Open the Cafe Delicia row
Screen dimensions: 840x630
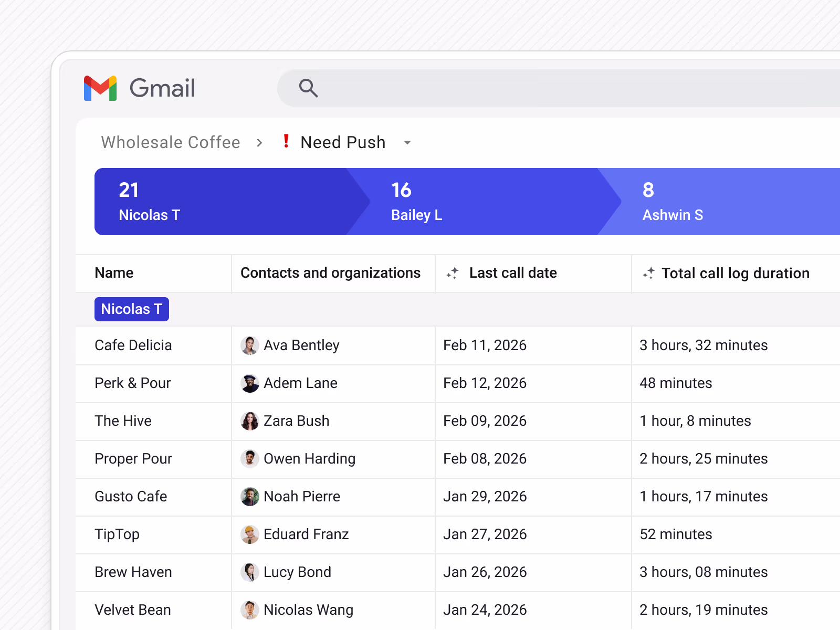(458, 345)
